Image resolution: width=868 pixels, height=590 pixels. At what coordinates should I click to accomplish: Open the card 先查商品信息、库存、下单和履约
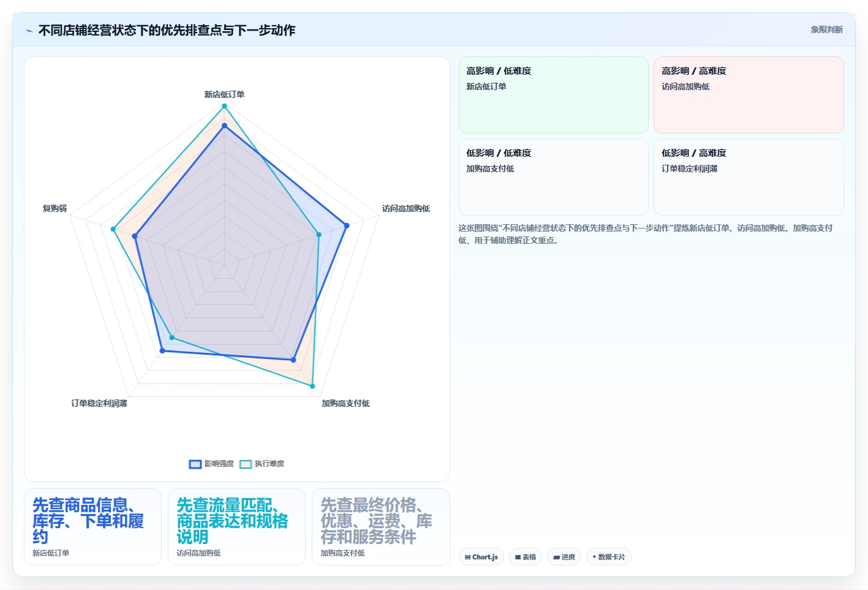point(92,527)
